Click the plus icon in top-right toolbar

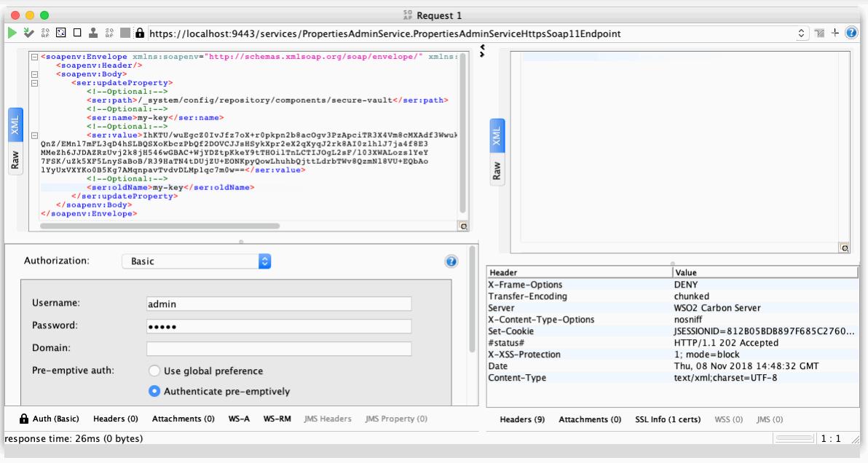835,33
